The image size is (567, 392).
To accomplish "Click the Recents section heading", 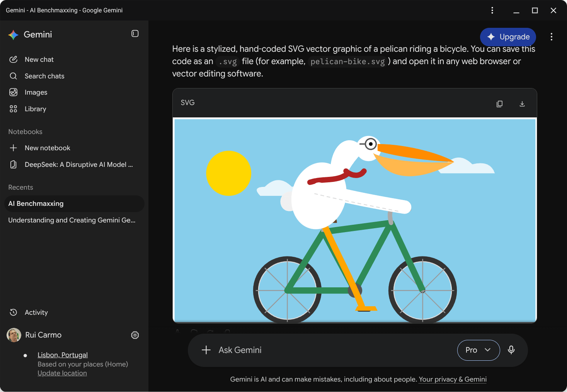I will (x=21, y=187).
